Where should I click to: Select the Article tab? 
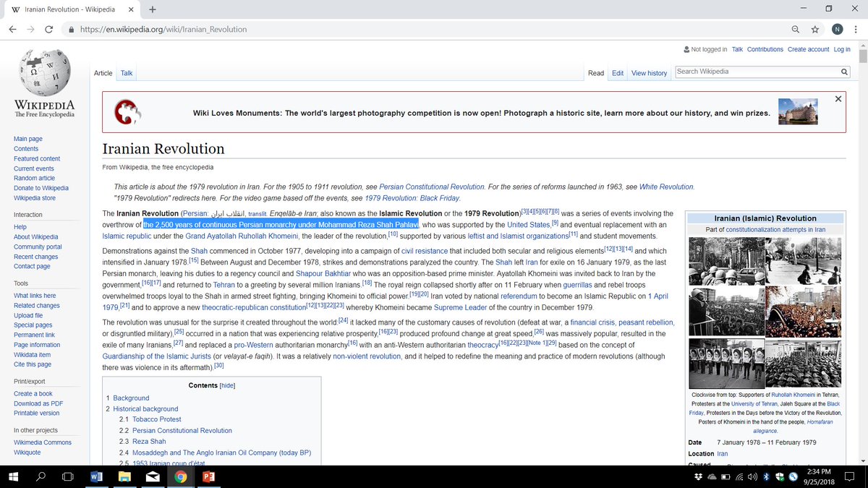point(103,73)
